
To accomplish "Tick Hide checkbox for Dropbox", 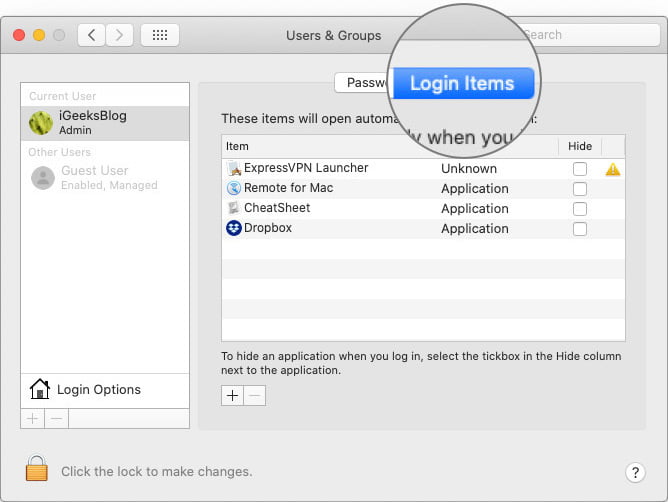I will [580, 229].
